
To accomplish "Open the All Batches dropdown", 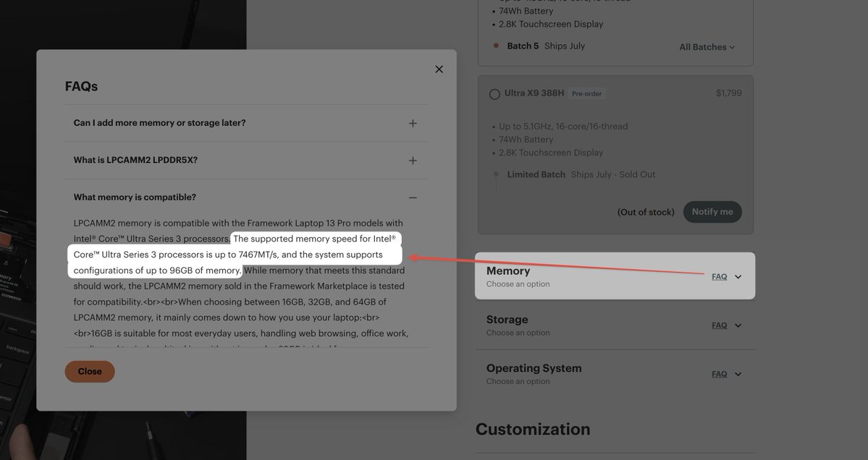I will pos(707,47).
